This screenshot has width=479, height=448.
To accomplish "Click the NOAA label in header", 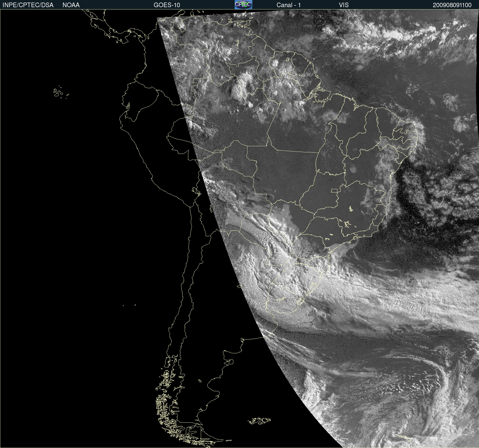I will click(71, 5).
